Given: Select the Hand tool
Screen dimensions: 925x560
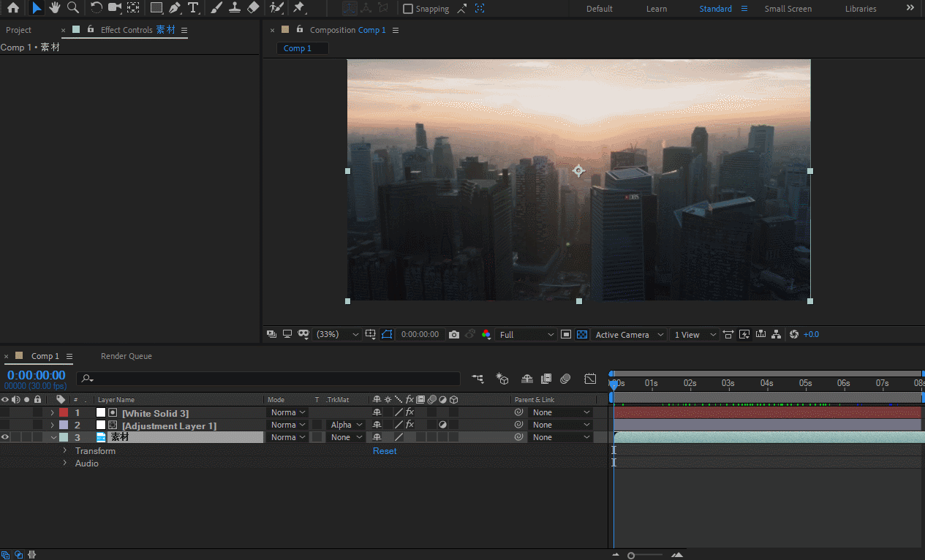Looking at the screenshot, I should (x=55, y=8).
